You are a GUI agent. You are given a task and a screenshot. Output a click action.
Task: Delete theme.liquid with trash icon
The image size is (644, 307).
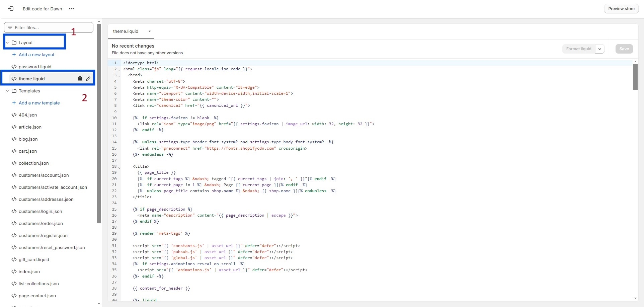80,79
